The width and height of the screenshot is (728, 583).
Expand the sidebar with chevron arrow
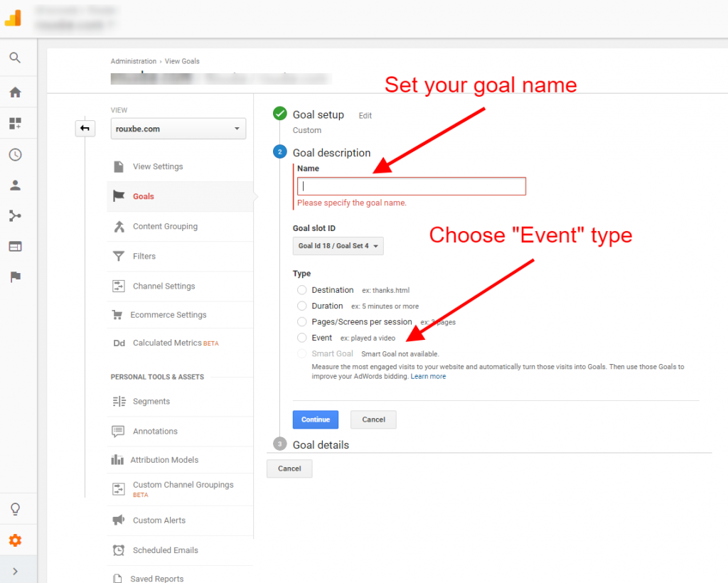point(16,572)
